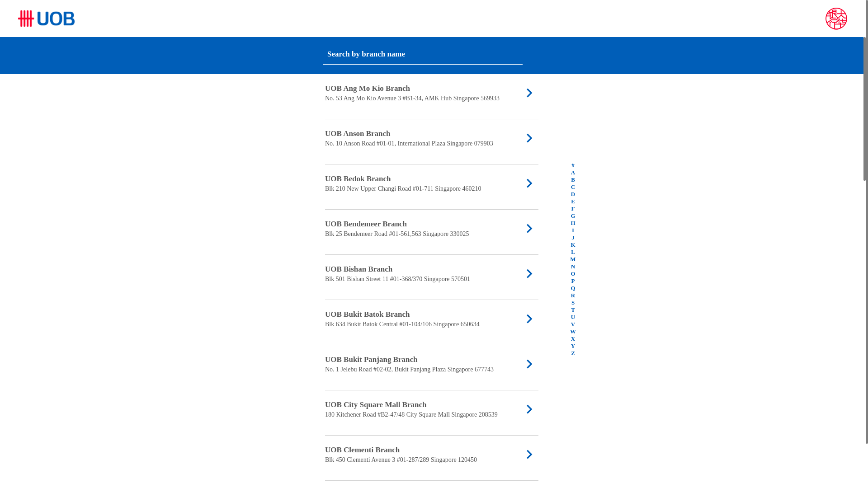Click address No. 10 Anson Road
The width and height of the screenshot is (868, 488).
409,144
